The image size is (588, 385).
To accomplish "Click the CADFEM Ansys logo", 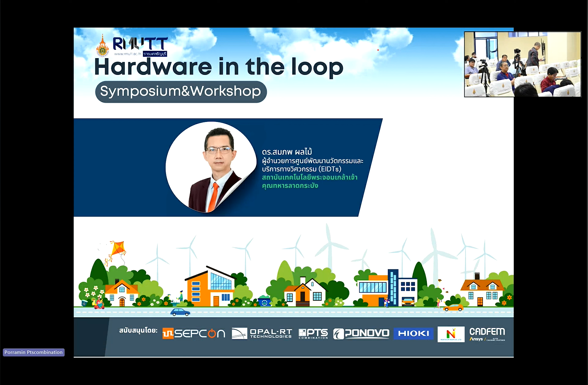I will click(487, 334).
